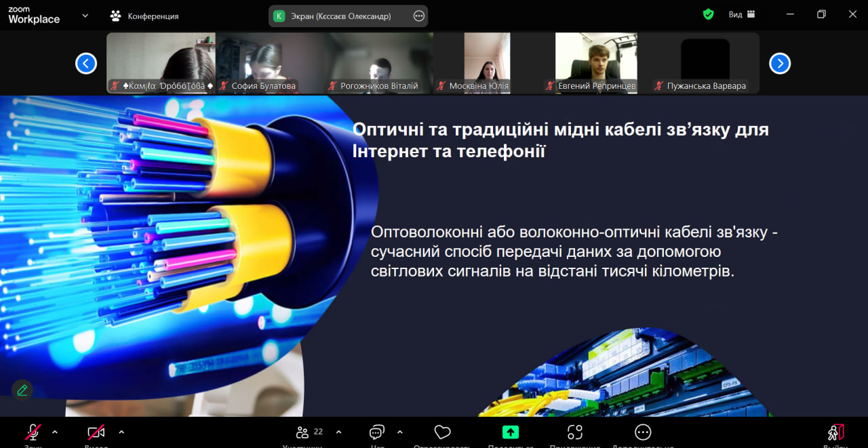Open the participants panel showing 22

[x=309, y=432]
